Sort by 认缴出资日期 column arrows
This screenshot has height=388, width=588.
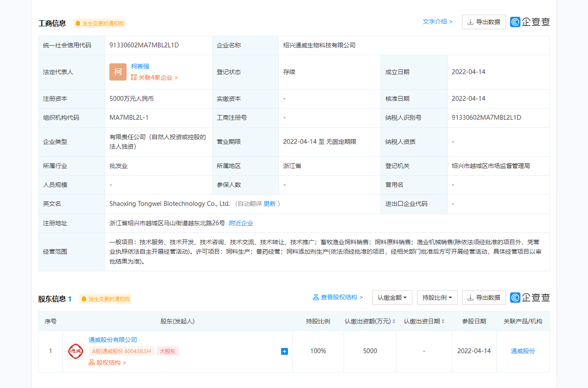(443, 321)
